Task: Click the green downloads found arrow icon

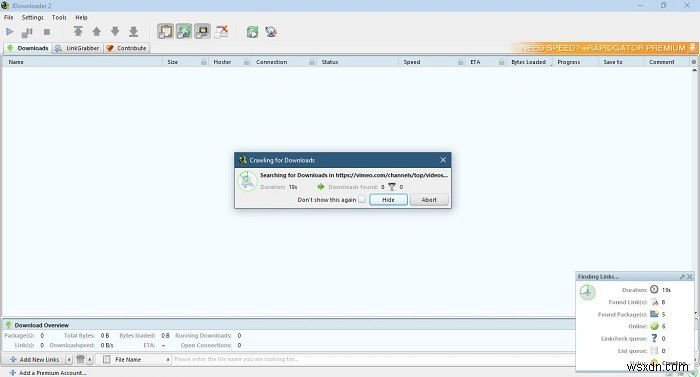Action: 321,187
